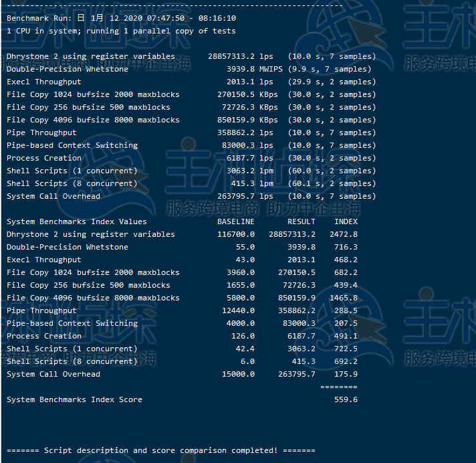This screenshot has height=463, width=476.
Task: Click the Dhrystone index value 2472.8
Action: click(x=344, y=234)
